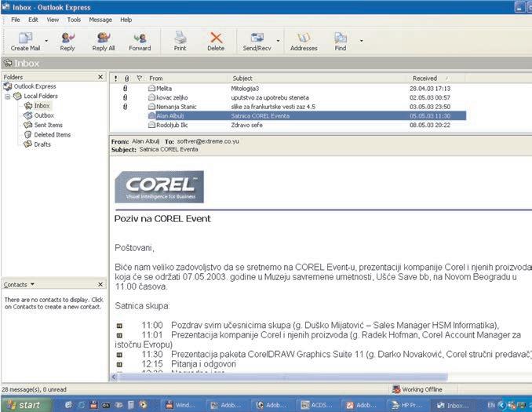Sort messages by Received column
The width and height of the screenshot is (532, 412).
(x=435, y=78)
